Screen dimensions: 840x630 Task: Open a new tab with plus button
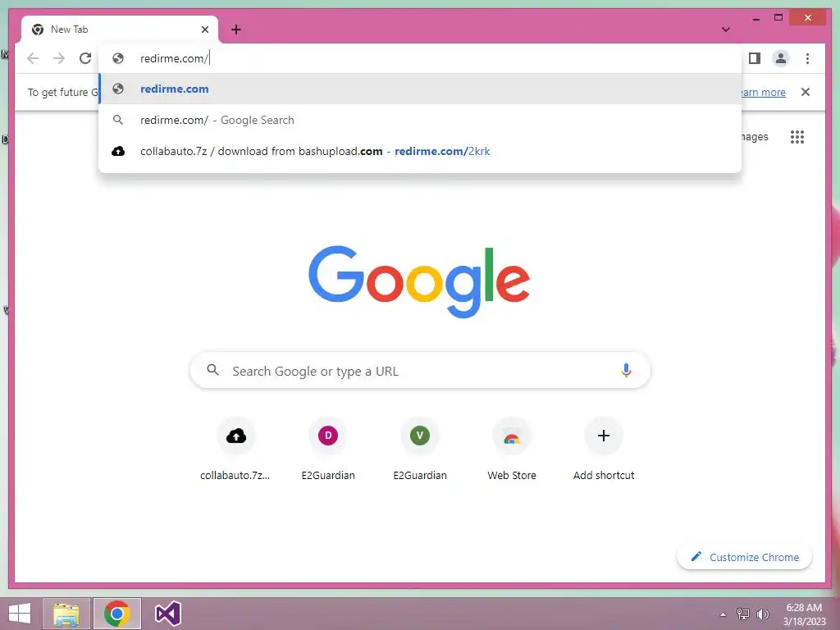236,30
